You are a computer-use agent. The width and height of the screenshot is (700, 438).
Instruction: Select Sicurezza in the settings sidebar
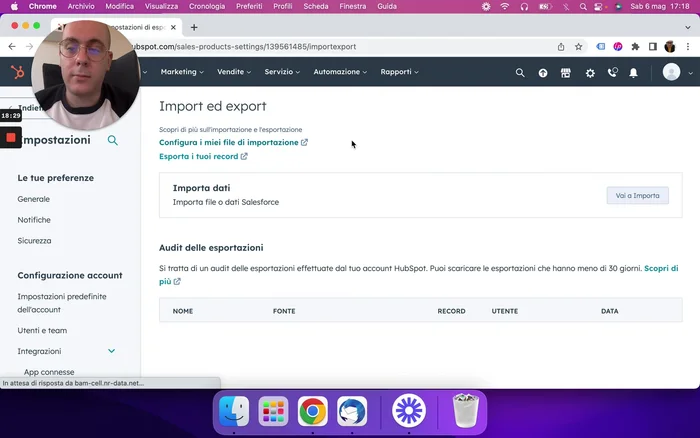pos(34,241)
